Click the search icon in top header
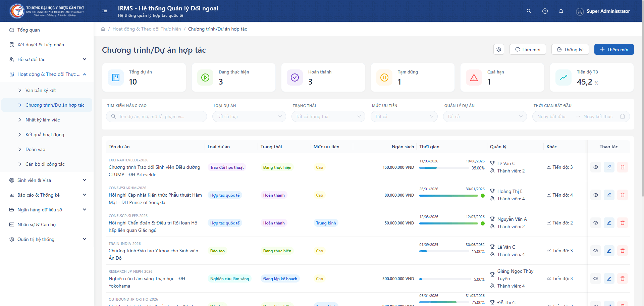 pos(529,11)
